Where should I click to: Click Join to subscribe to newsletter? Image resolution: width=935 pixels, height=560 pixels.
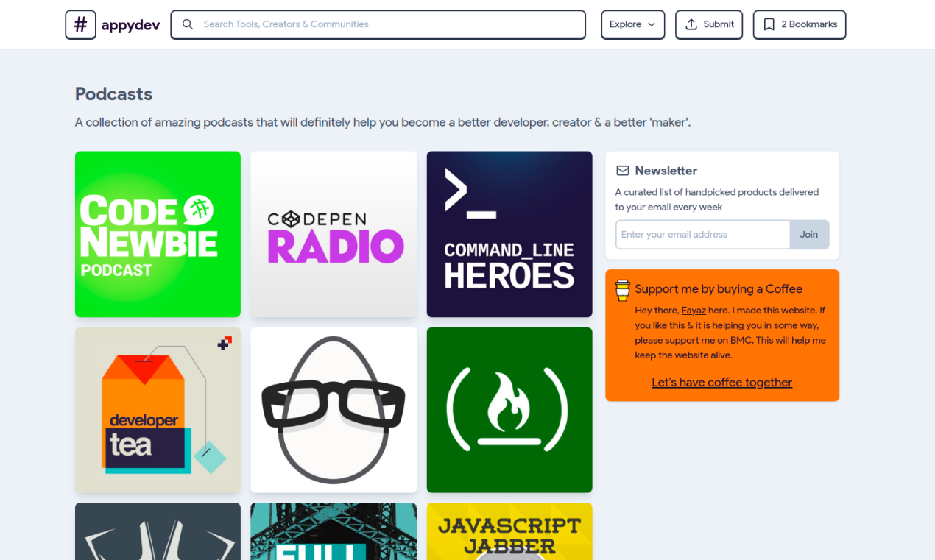[x=809, y=234]
